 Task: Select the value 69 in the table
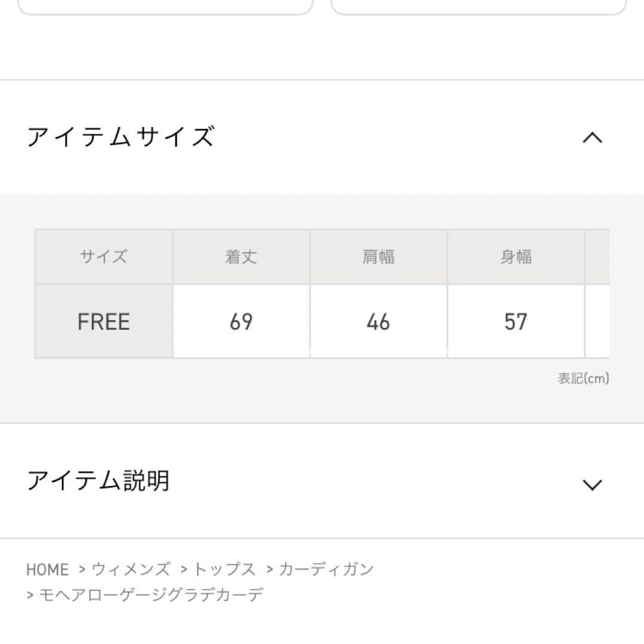241,322
